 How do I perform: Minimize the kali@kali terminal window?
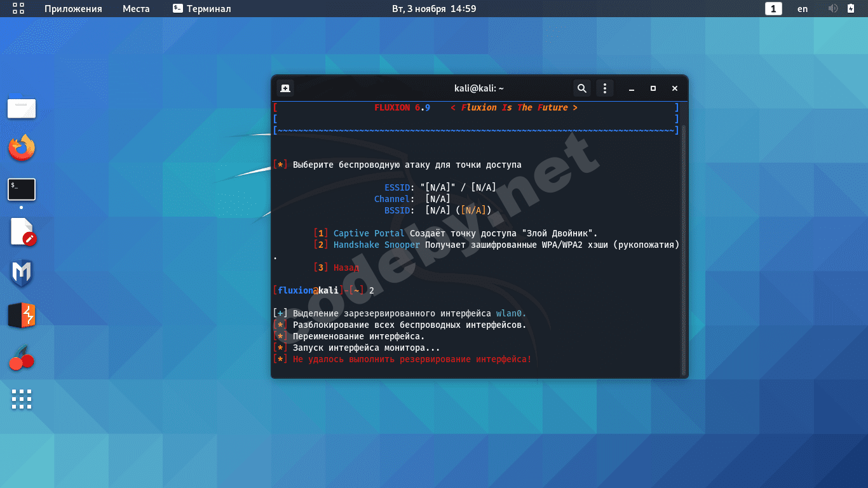630,88
